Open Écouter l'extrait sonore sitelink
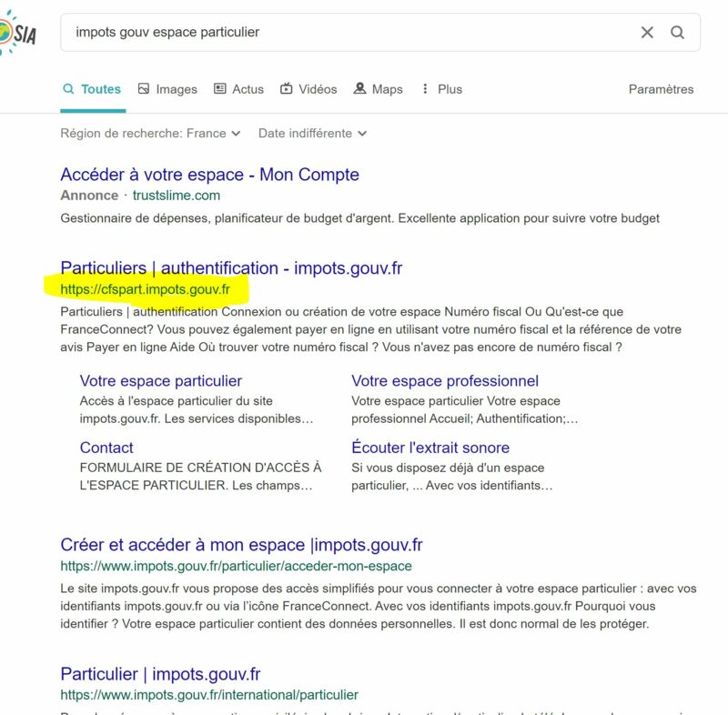Viewport: 728px width, 715px height. pos(430,448)
